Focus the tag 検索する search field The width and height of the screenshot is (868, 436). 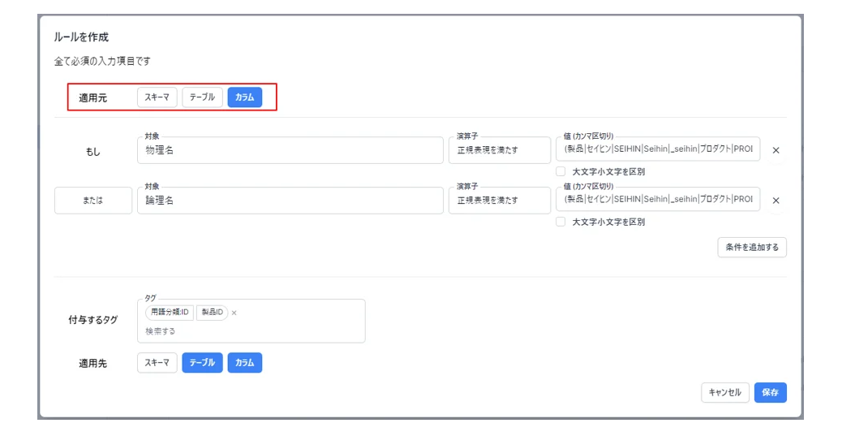[251, 331]
